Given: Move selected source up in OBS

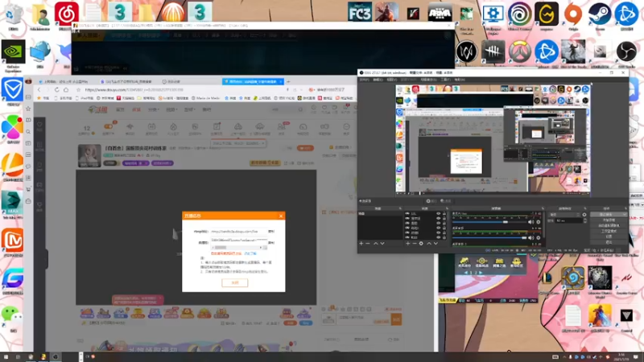Looking at the screenshot, I should click(x=429, y=244).
